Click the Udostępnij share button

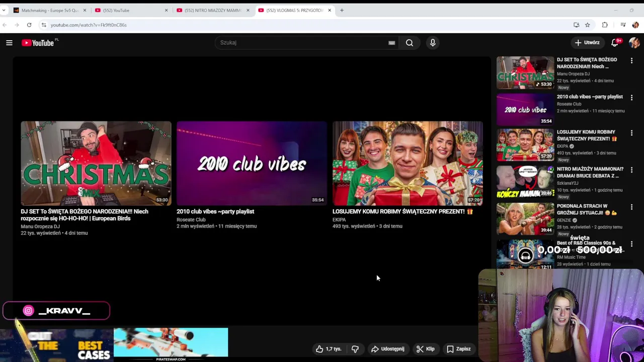pyautogui.click(x=388, y=349)
